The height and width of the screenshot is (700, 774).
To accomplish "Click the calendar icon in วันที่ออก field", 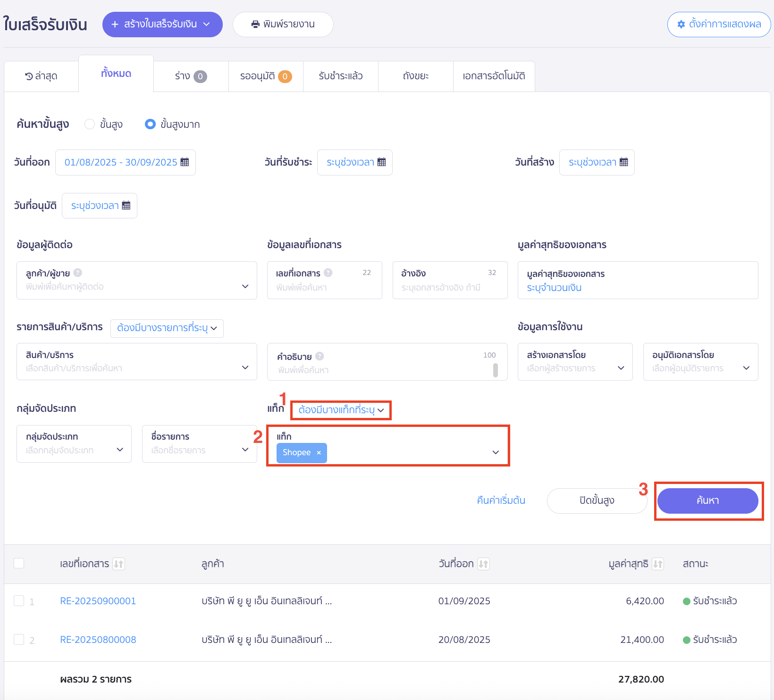I will [185, 162].
